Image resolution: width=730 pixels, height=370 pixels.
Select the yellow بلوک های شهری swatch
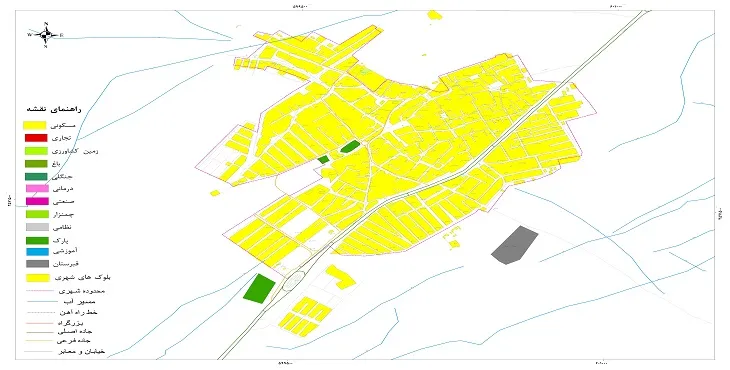pyautogui.click(x=38, y=278)
